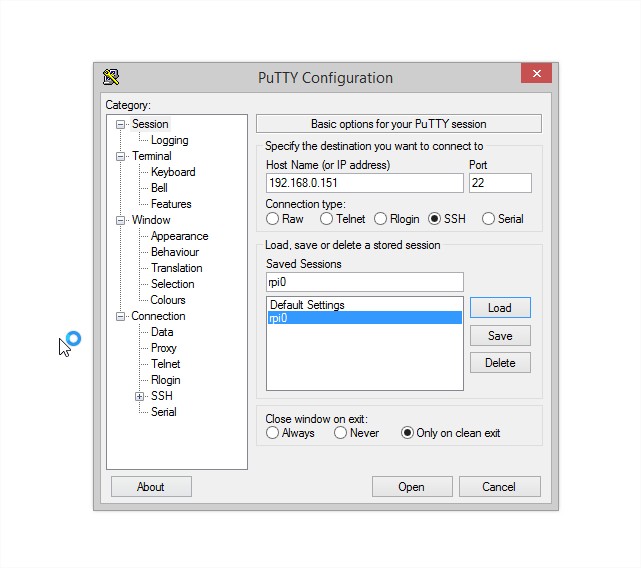Image resolution: width=641 pixels, height=568 pixels.
Task: Collapse the Window tree node
Action: click(x=120, y=220)
